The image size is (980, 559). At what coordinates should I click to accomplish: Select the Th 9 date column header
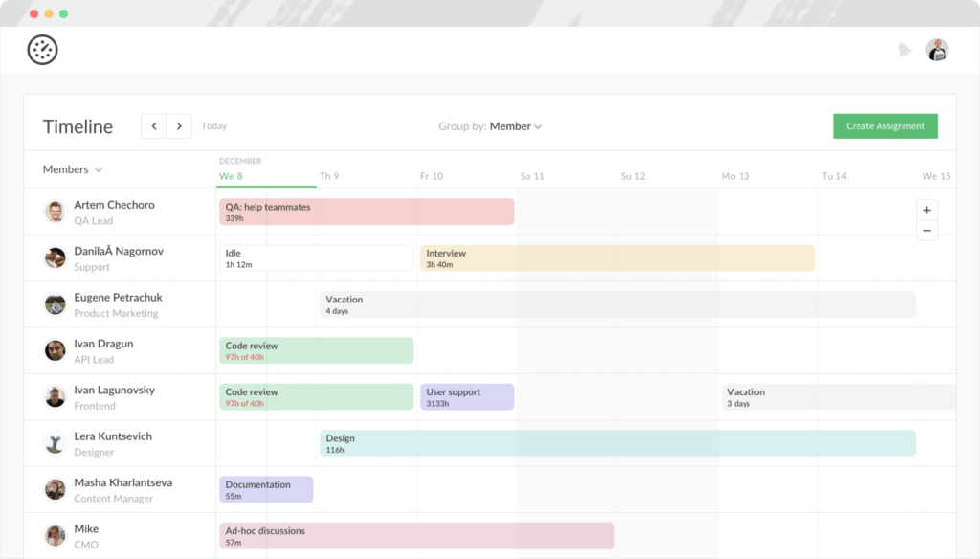(x=330, y=176)
